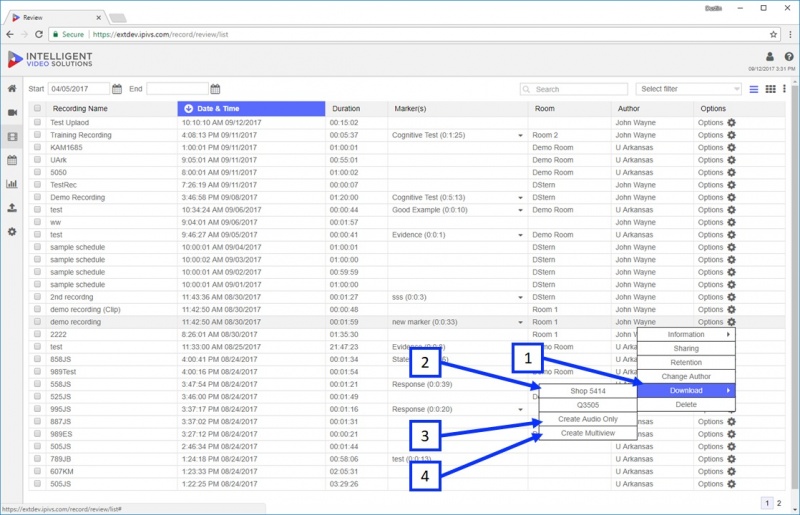
Task: Check the 607KM row checkbox
Action: [x=37, y=471]
